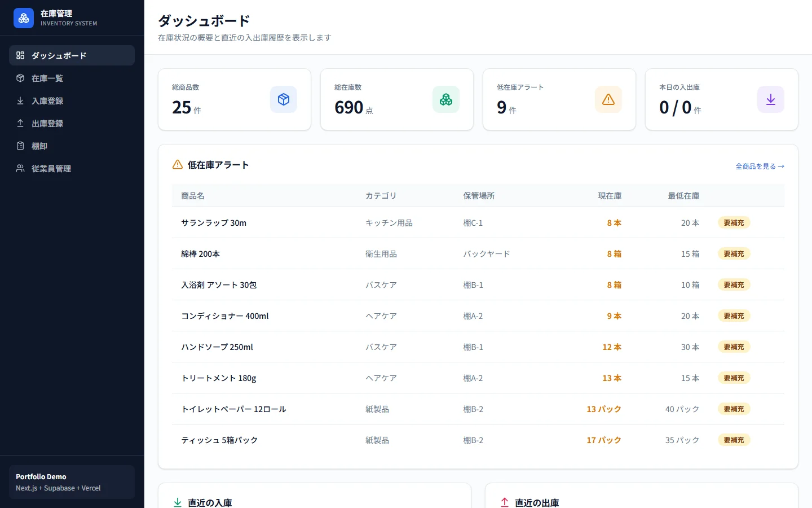Image resolution: width=812 pixels, height=508 pixels.
Task: Click the 要補充 badge for 綿棒 200本
Action: tap(734, 253)
